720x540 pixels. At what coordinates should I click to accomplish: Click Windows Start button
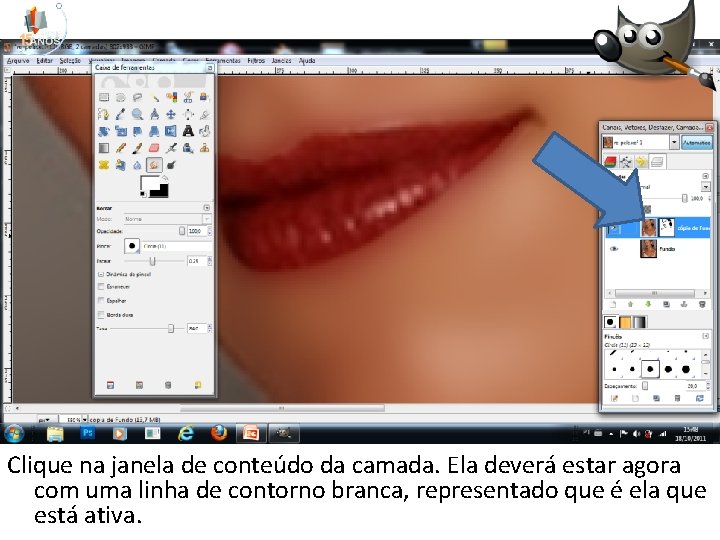[x=13, y=433]
